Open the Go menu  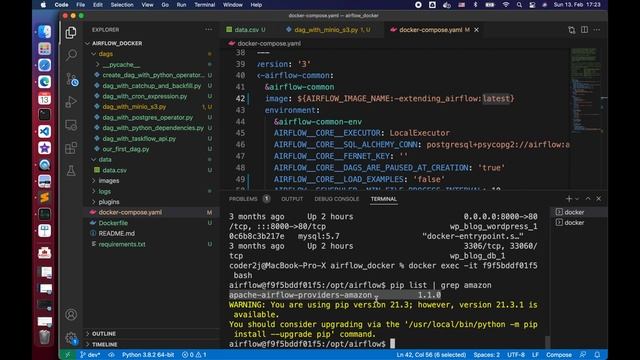pos(165,5)
